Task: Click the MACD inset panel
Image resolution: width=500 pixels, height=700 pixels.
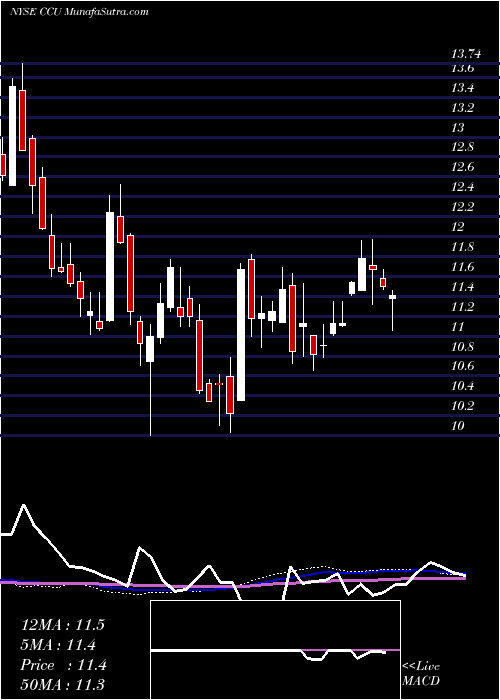Action: (275, 650)
